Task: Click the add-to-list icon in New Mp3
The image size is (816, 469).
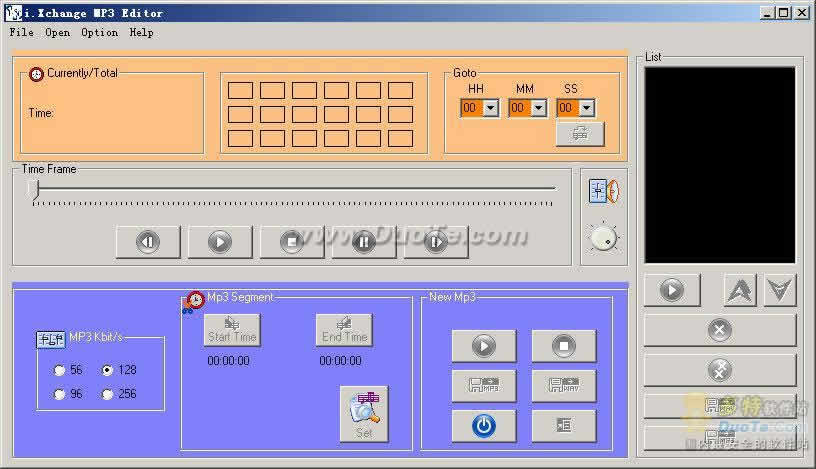Action: [x=564, y=426]
